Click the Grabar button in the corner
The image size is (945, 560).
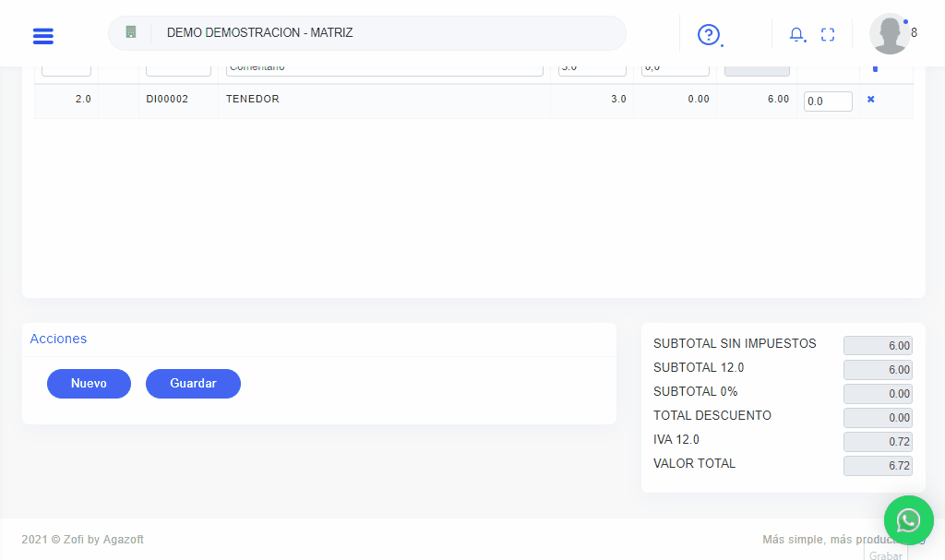tap(886, 554)
